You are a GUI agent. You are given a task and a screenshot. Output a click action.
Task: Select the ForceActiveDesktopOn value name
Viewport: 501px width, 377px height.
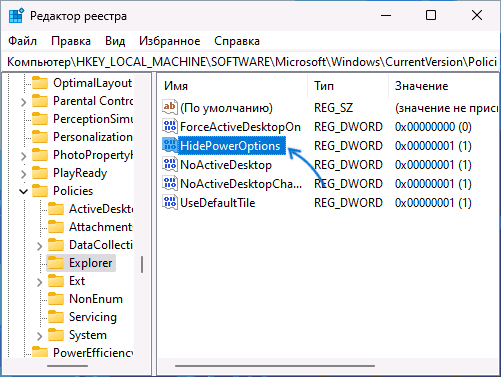point(240,127)
